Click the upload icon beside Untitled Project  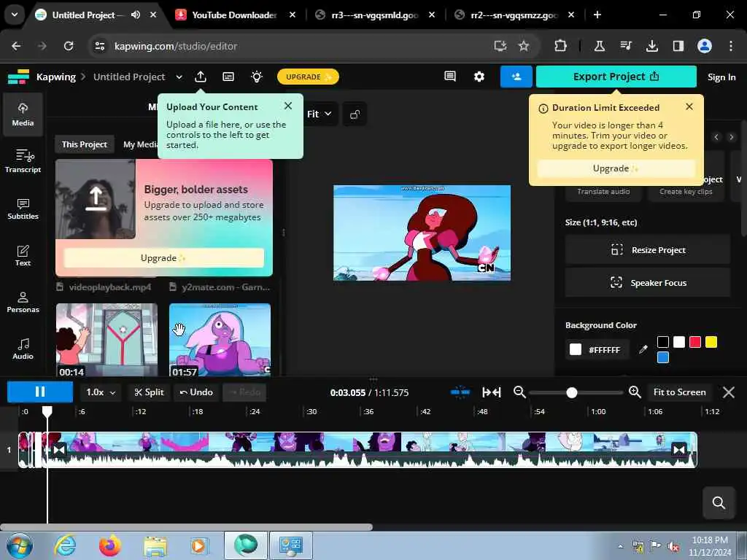[x=201, y=77]
